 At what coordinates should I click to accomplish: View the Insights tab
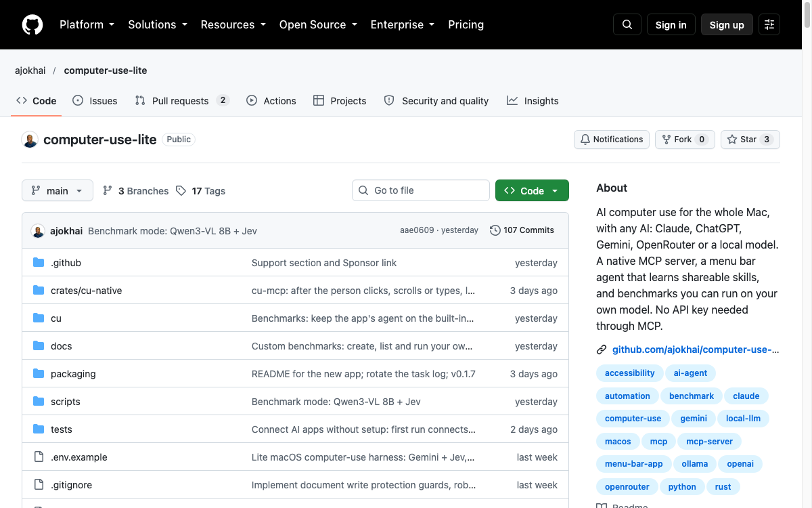point(533,101)
